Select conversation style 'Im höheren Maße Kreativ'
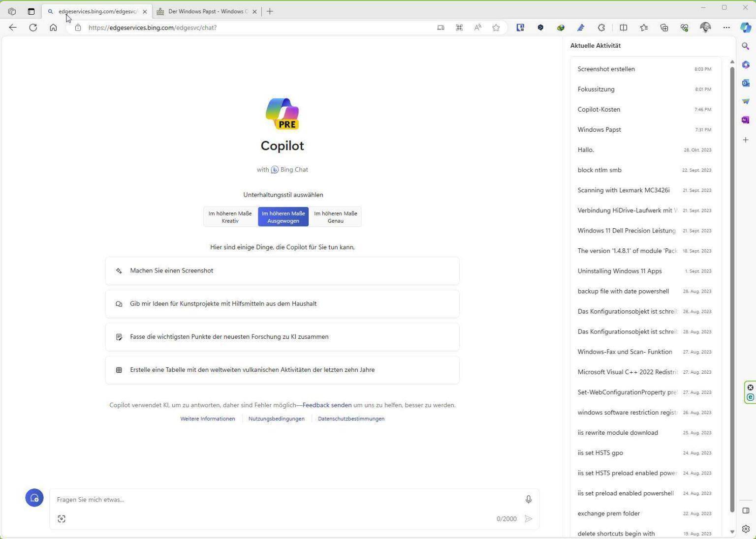The height and width of the screenshot is (539, 756). (230, 216)
